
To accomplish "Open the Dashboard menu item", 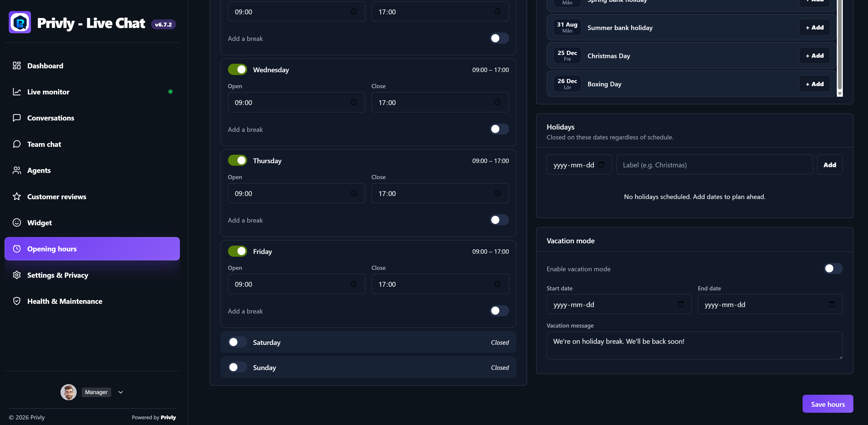I will (x=92, y=66).
